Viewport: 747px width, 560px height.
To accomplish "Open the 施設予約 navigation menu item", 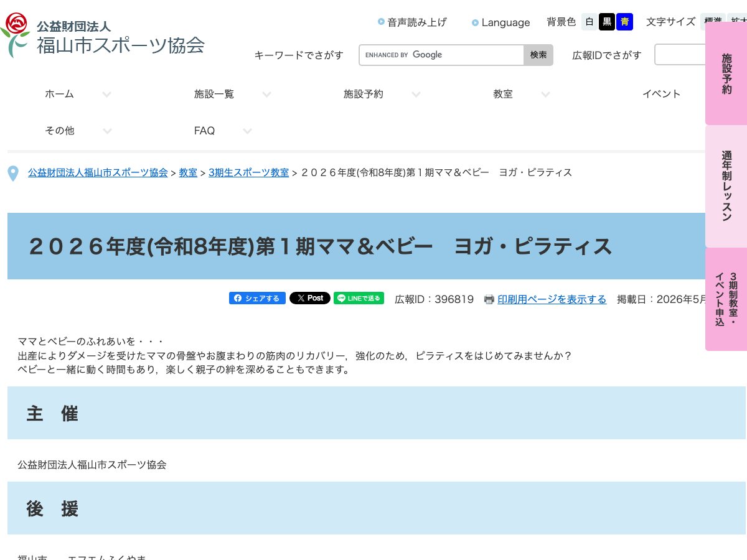I will (364, 94).
